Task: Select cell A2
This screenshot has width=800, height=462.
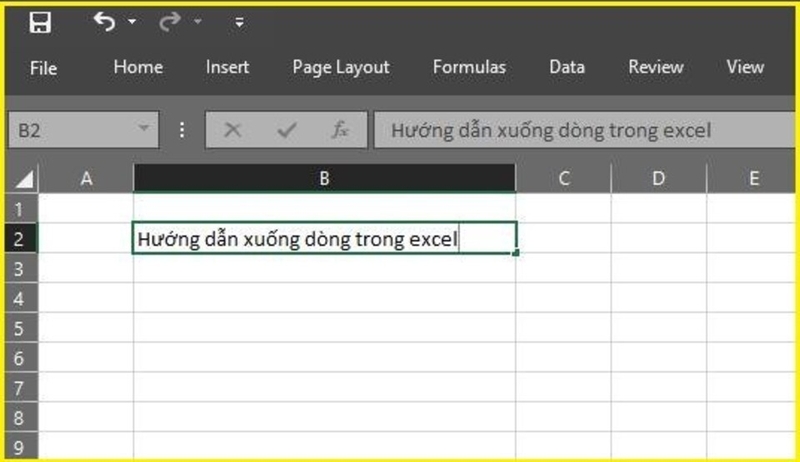Action: (86, 238)
